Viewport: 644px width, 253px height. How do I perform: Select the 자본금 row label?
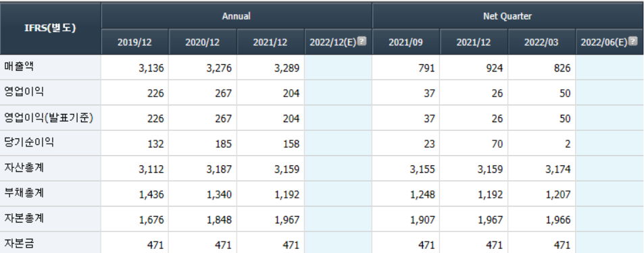point(18,244)
